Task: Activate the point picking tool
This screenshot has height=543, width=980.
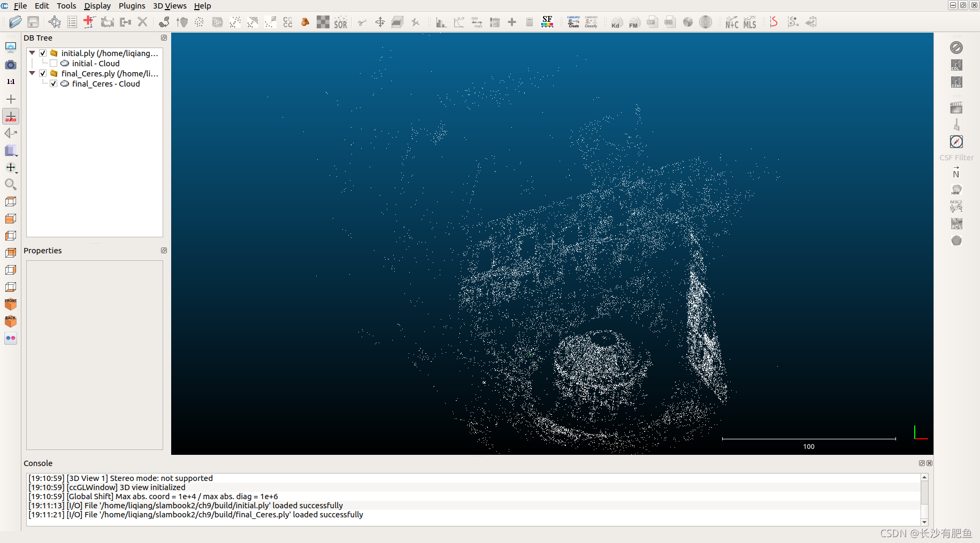Action: tap(55, 22)
